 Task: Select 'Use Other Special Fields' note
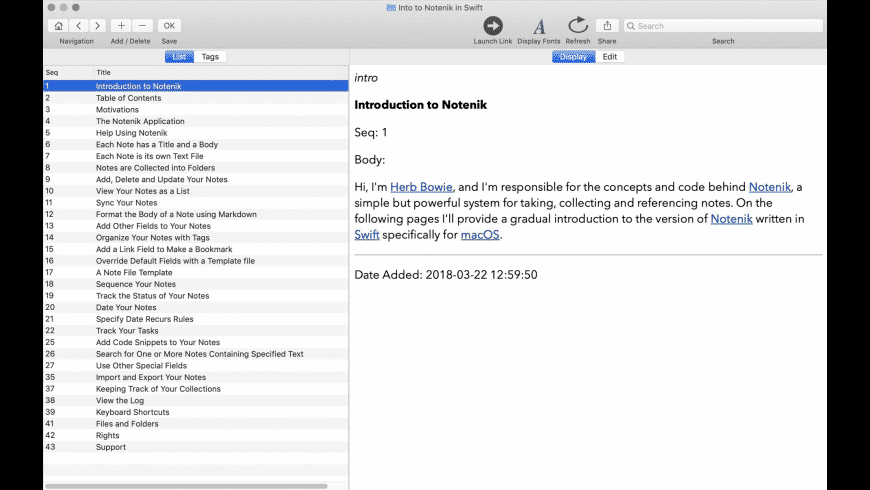point(196,366)
